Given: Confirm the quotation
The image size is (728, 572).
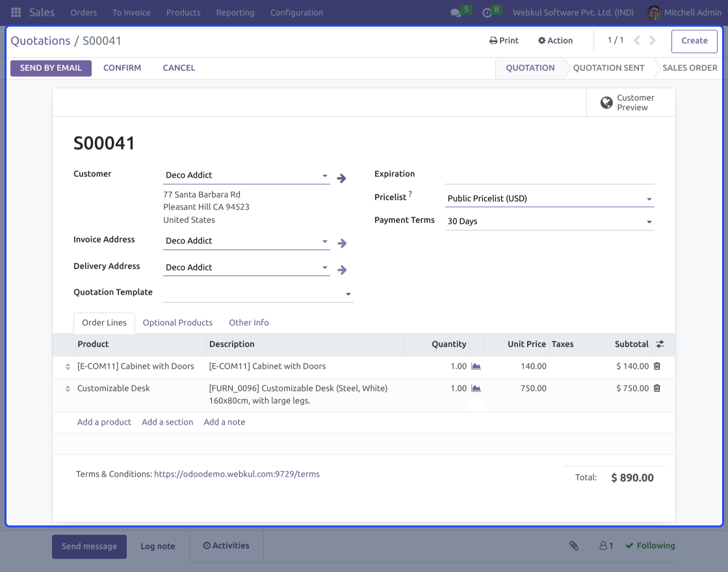Looking at the screenshot, I should pyautogui.click(x=122, y=68).
